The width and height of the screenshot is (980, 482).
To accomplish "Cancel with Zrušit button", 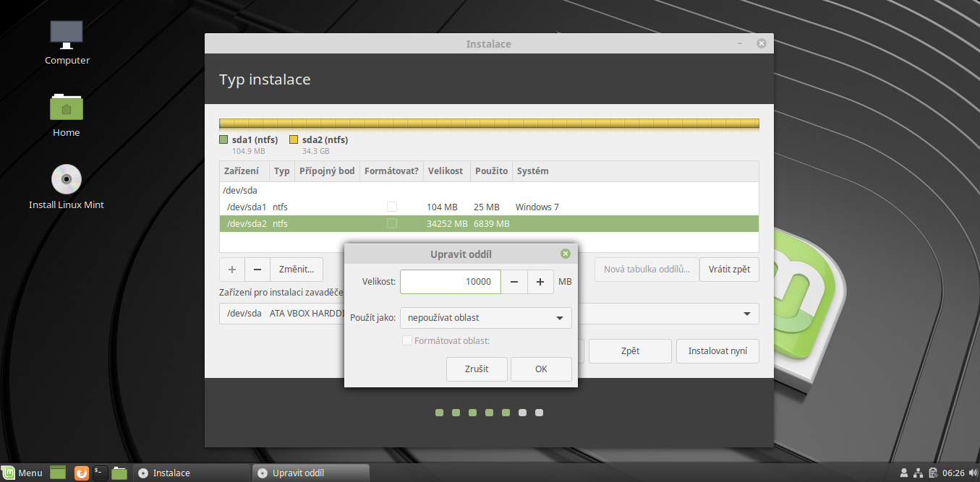I will pos(477,369).
